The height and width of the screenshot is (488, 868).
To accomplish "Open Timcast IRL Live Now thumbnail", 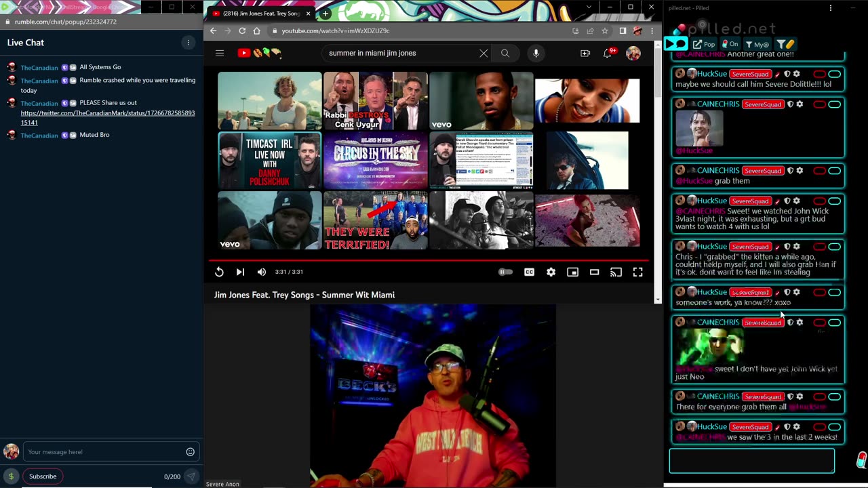I will [x=270, y=161].
